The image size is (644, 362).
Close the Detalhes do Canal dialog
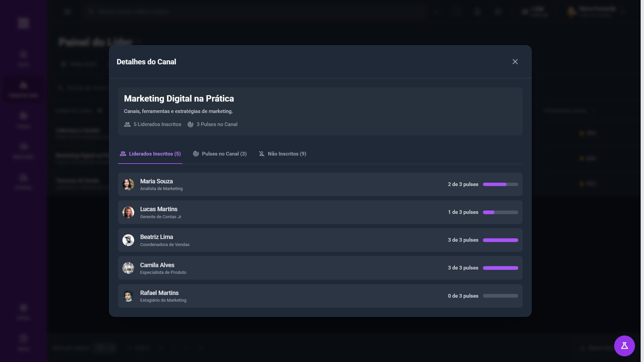515,62
